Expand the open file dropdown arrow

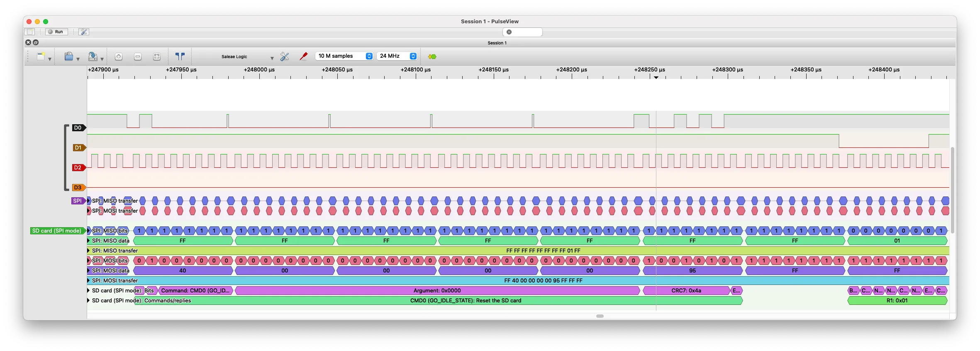(x=78, y=59)
